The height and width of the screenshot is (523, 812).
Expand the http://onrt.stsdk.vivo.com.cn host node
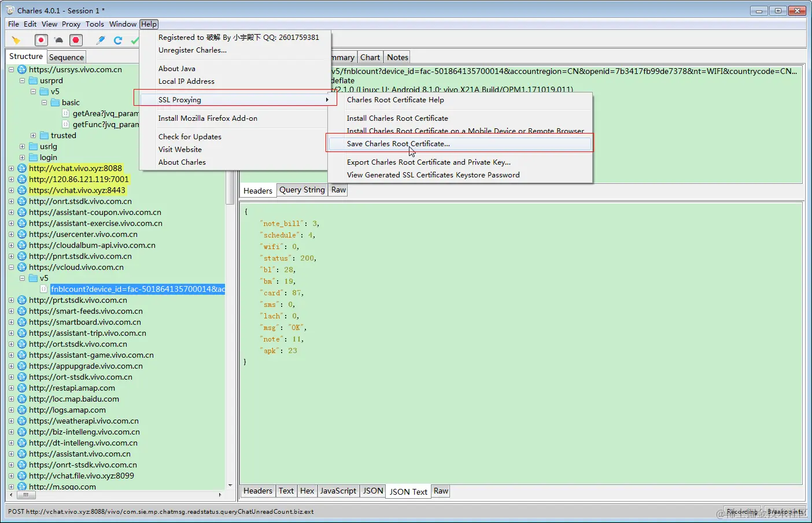tap(11, 201)
